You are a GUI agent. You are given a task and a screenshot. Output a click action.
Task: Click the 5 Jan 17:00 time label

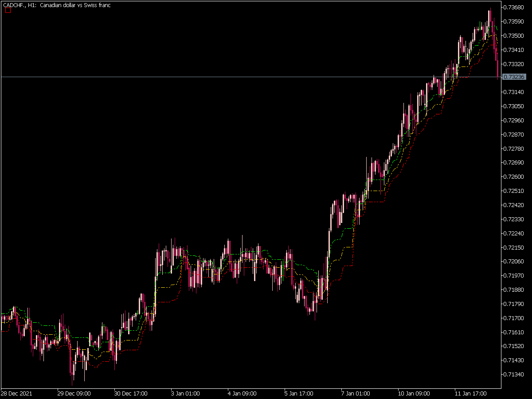point(299,394)
